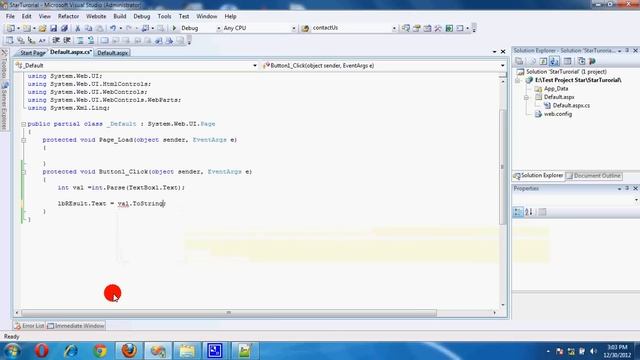The height and width of the screenshot is (360, 640).
Task: Select App_Data folder in Solution Explorer
Action: (x=551, y=89)
